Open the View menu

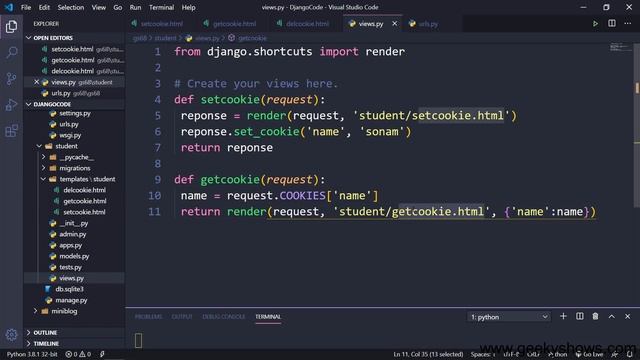(x=98, y=7)
